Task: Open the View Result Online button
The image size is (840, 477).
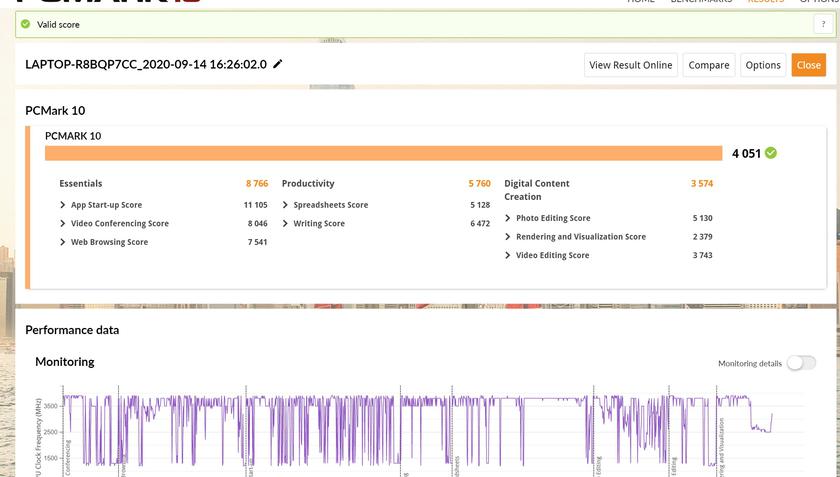Action: (630, 65)
